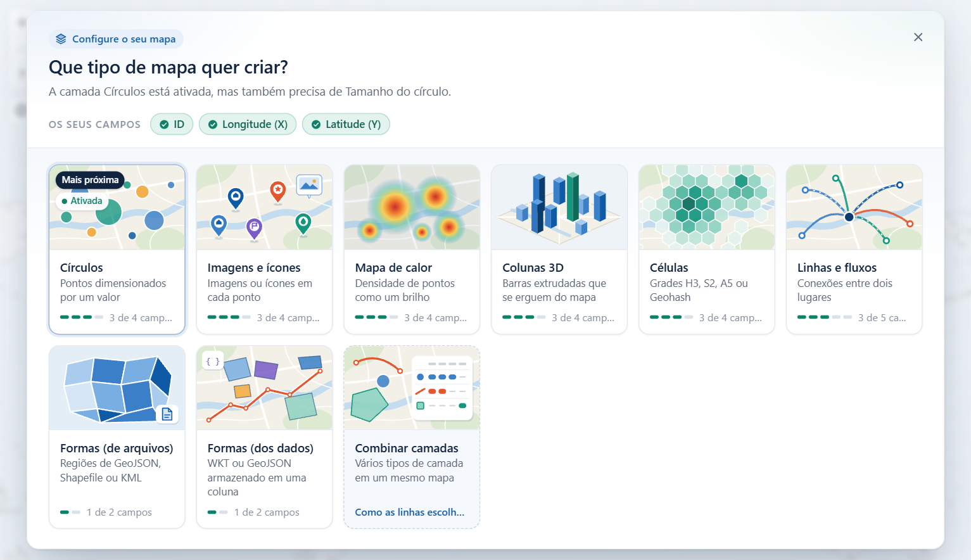The image size is (971, 560).
Task: Click the legend panel in Combinar camadas preview
Action: (x=442, y=387)
